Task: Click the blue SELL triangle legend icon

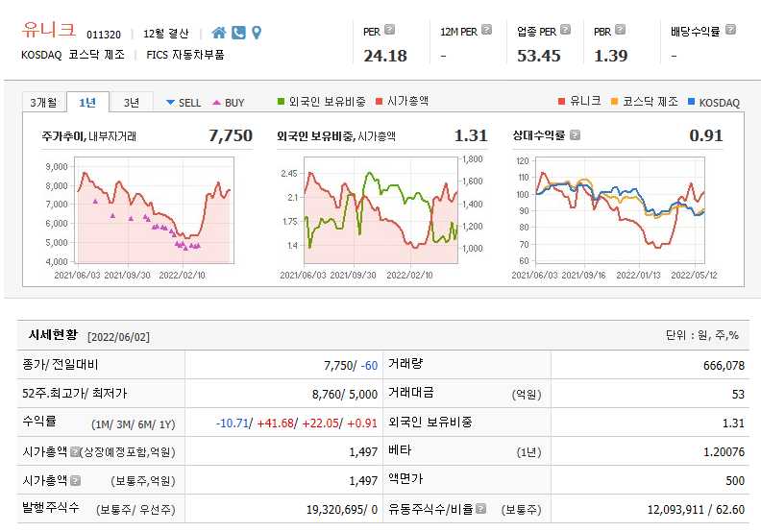Action: point(170,103)
